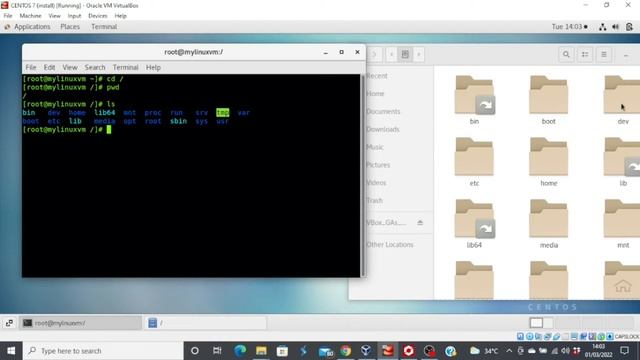Click the Windows search box
Screen dimensions: 640x360
click(x=103, y=351)
